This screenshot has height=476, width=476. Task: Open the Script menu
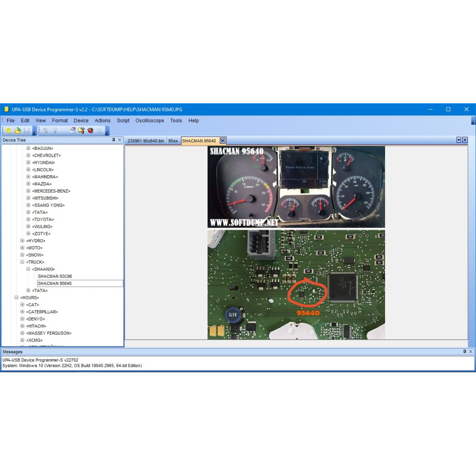click(123, 120)
